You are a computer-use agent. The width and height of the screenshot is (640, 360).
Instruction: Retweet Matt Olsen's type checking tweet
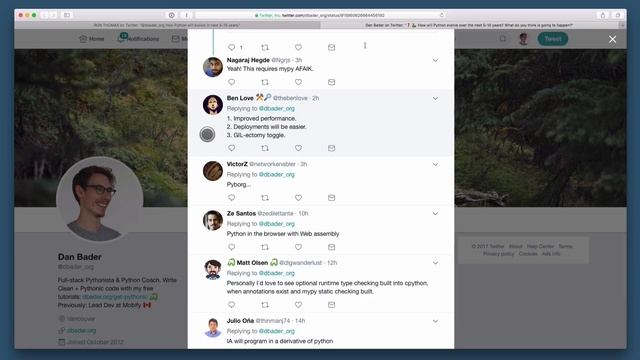tap(265, 304)
